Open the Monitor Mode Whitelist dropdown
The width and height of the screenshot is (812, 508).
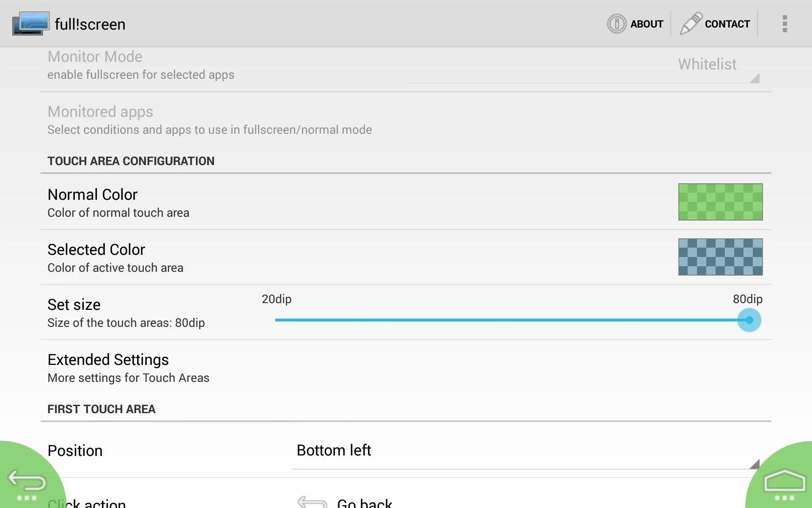(584, 66)
